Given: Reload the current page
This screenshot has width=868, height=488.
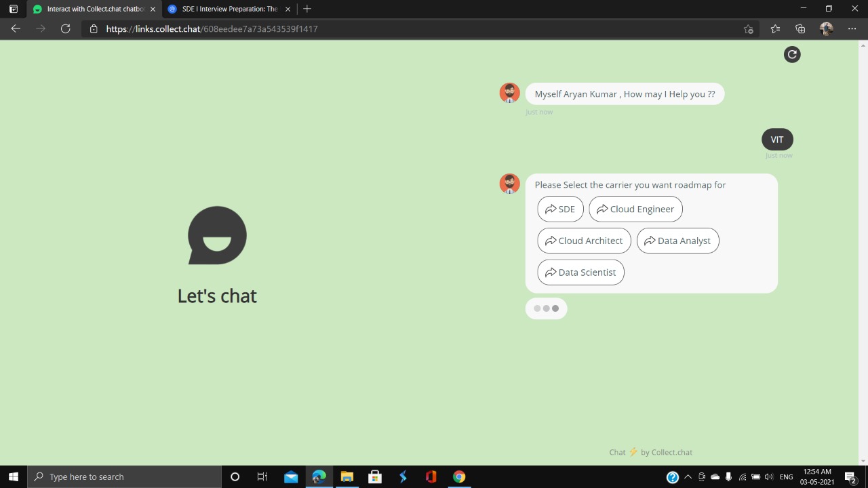Looking at the screenshot, I should 65,28.
